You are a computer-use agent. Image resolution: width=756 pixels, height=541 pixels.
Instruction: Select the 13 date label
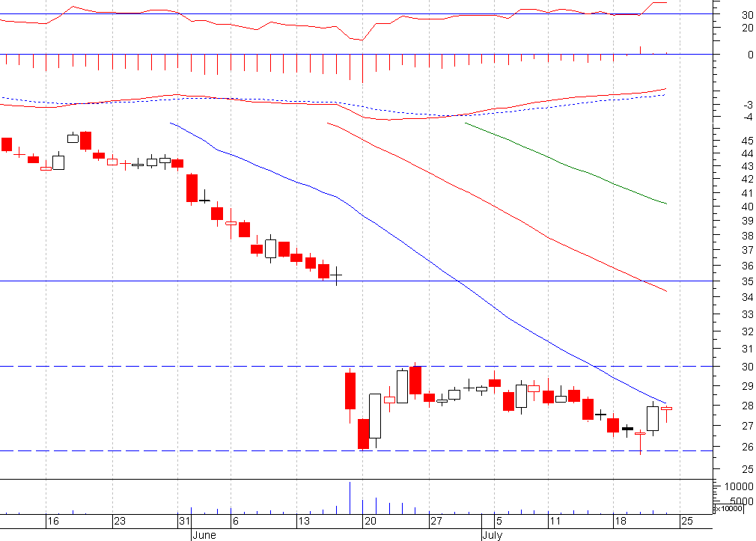tap(304, 522)
